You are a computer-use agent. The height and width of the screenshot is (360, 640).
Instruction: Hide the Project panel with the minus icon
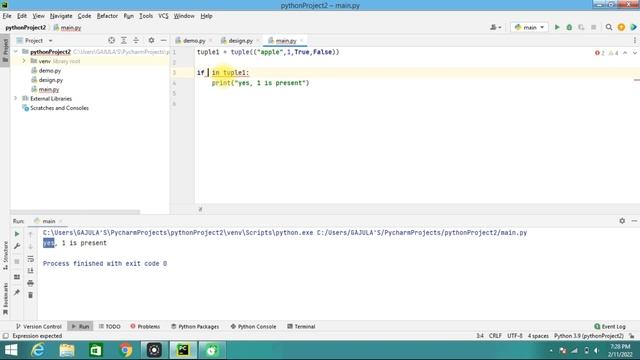pyautogui.click(x=164, y=40)
